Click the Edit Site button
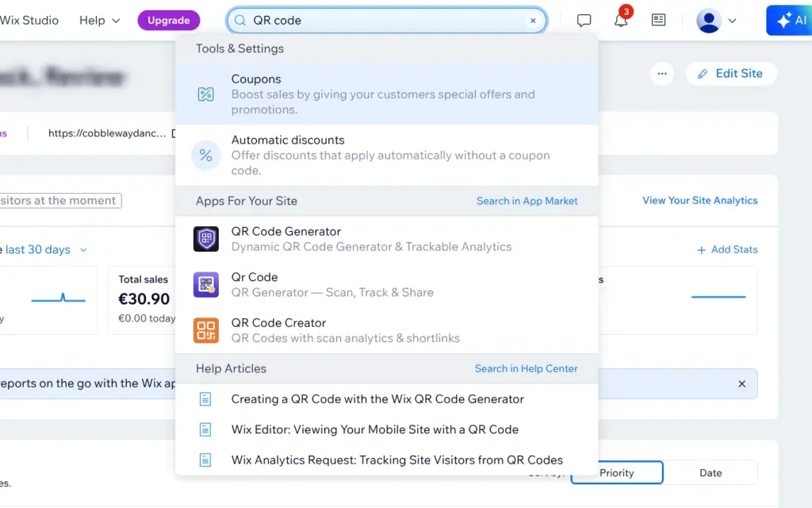Screen dimensions: 812x508 click(730, 74)
